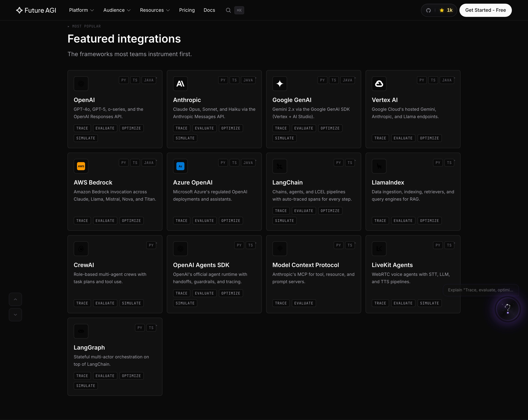
Task: Click the OpenAI card logo icon
Action: click(81, 84)
